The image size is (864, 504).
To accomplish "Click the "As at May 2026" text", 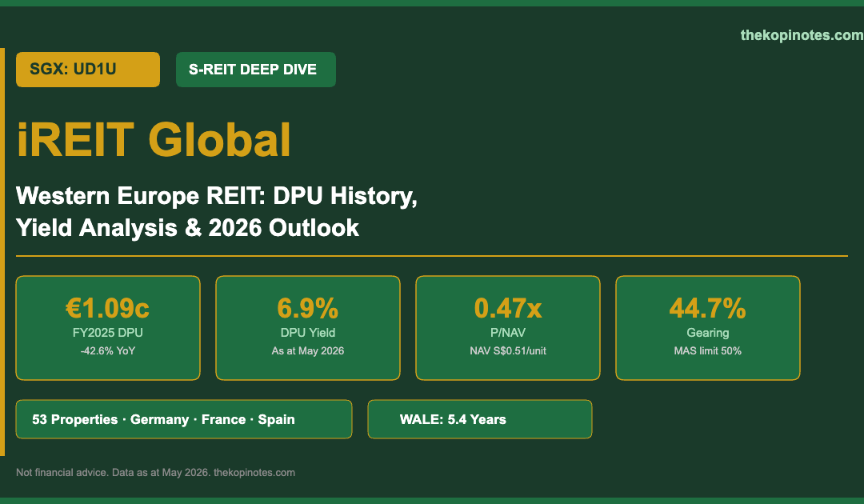I will click(307, 351).
